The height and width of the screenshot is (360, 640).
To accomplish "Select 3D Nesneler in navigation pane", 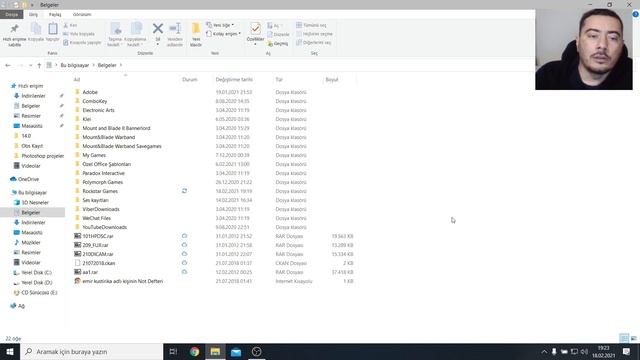I will [31, 202].
